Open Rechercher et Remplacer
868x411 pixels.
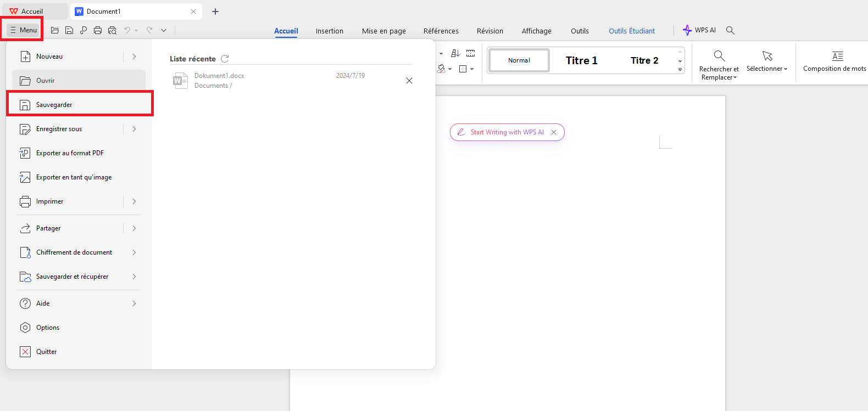click(x=719, y=65)
